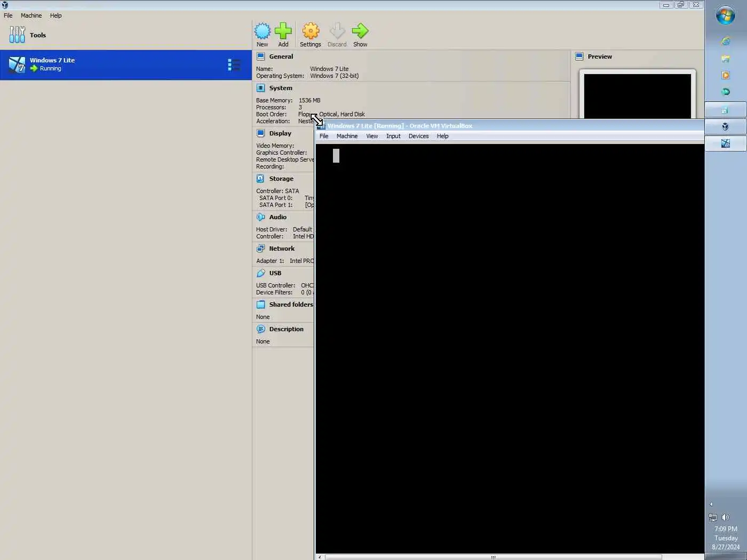Click the Preview panel monitor icon
Image resolution: width=747 pixels, height=560 pixels.
(x=579, y=56)
